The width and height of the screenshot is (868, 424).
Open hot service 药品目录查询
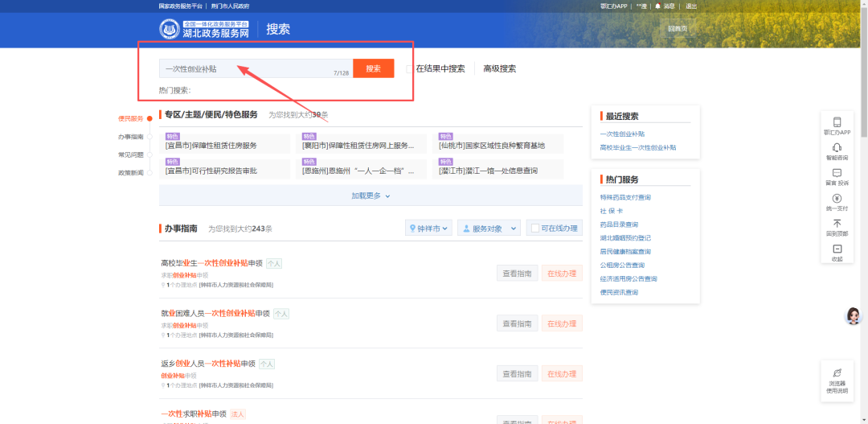click(x=619, y=224)
